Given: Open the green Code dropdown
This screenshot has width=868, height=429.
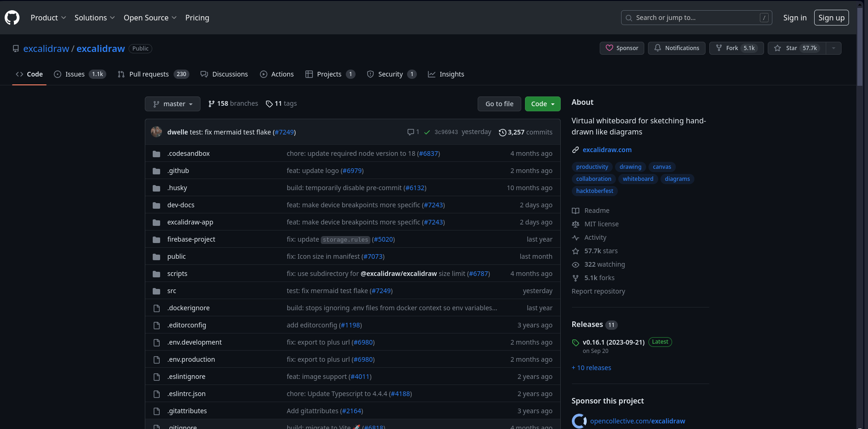Looking at the screenshot, I should click(543, 104).
